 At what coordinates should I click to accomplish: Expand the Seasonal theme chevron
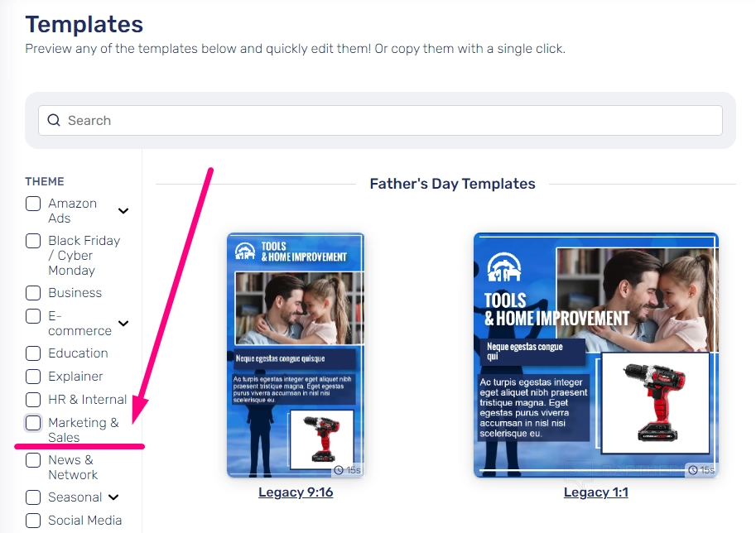(x=113, y=497)
